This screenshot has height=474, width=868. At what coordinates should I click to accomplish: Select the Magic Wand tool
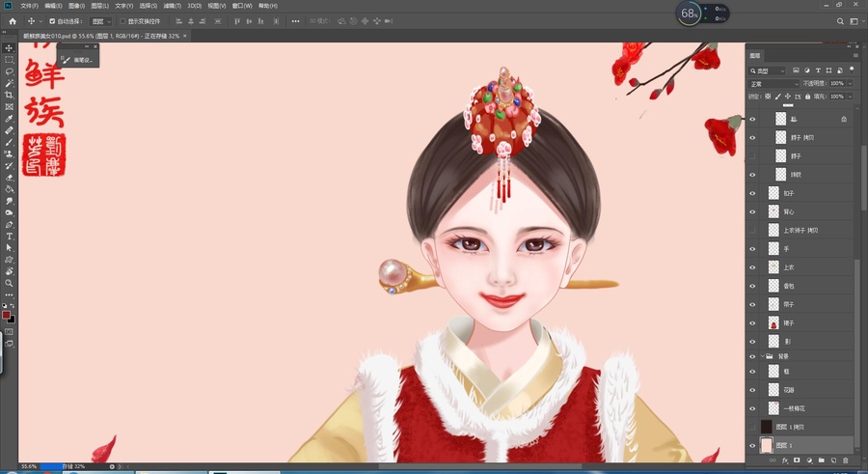(x=9, y=83)
